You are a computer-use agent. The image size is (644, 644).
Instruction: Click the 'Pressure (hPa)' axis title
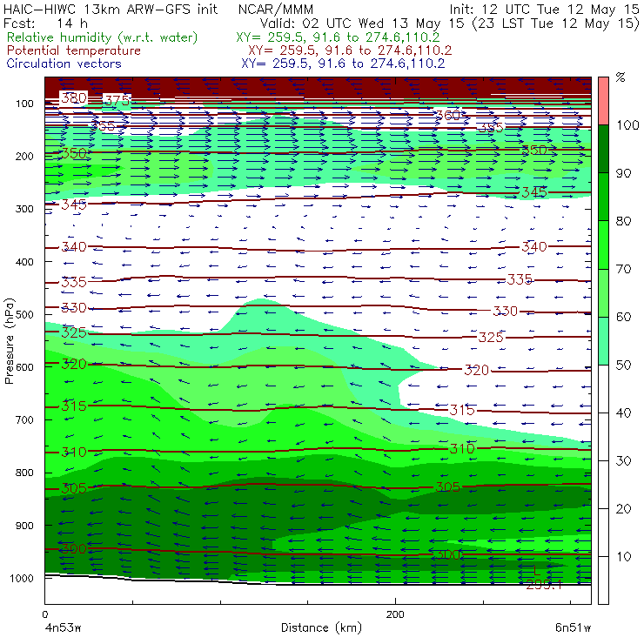click(9, 341)
